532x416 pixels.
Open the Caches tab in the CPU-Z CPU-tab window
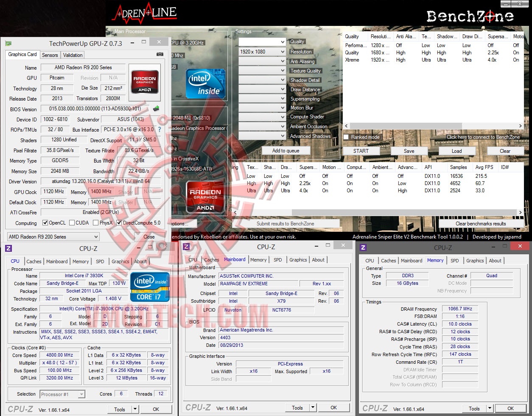34,261
